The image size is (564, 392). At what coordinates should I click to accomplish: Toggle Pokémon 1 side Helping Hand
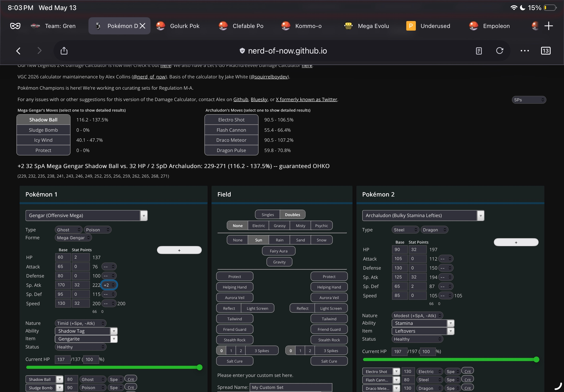click(235, 287)
